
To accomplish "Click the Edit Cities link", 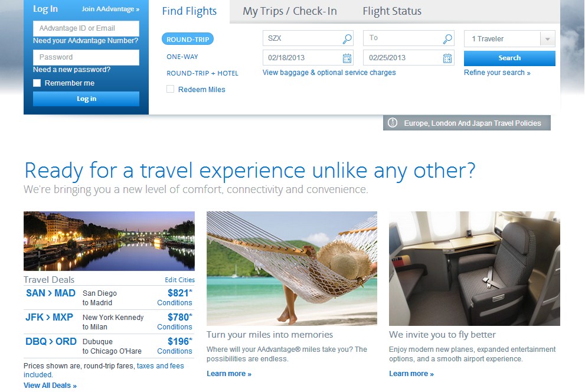I will coord(180,280).
